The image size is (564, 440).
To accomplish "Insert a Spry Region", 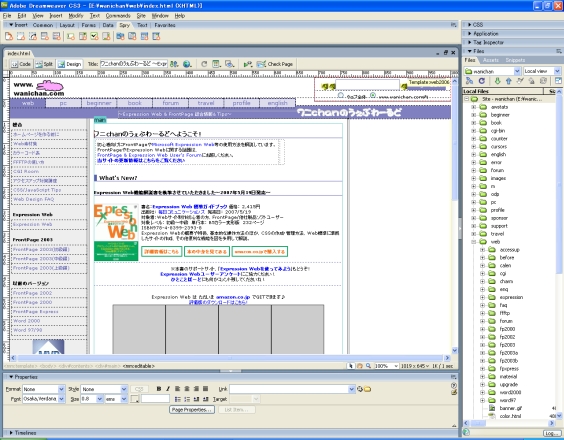I will pos(21,36).
